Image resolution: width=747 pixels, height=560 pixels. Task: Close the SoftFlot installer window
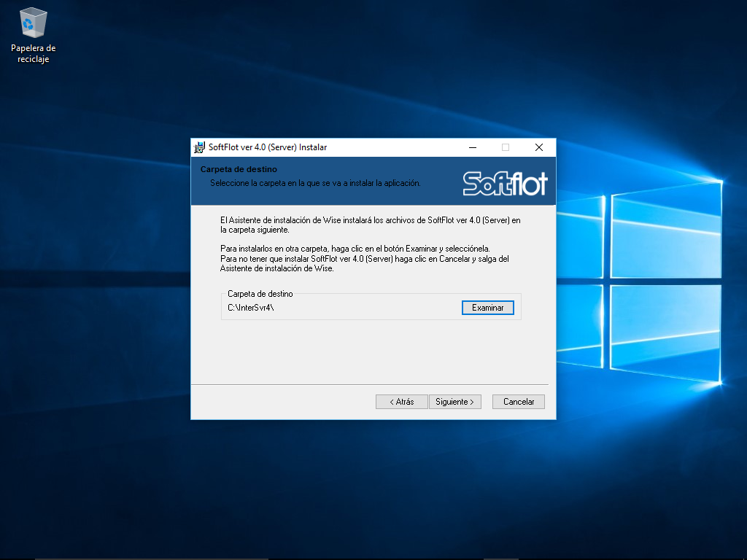coord(539,147)
